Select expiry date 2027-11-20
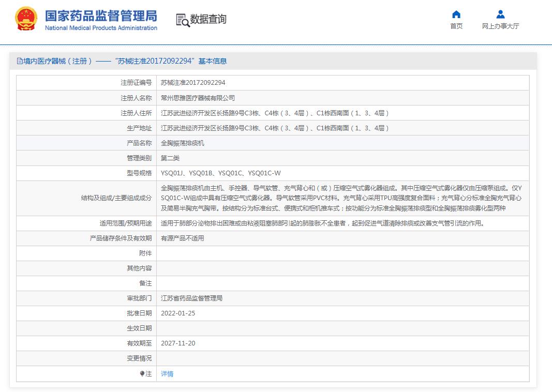 click(x=178, y=343)
